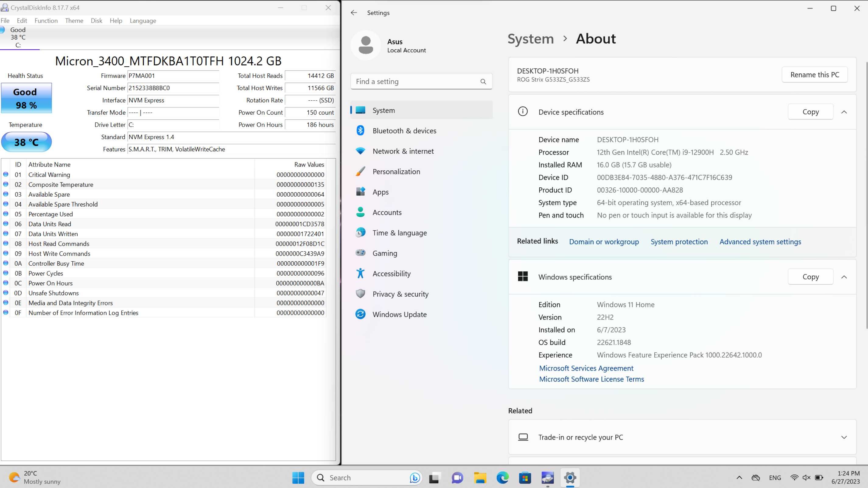Viewport: 868px width, 488px height.
Task: Select the Composite Temperature attribute row
Action: 164,185
